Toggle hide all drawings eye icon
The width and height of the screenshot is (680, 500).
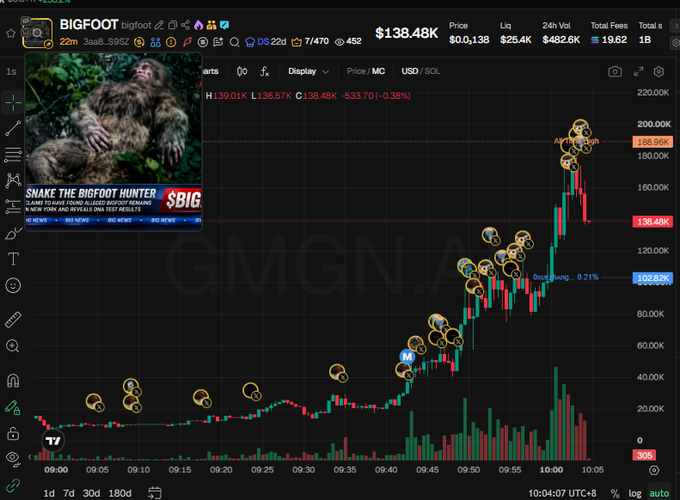point(13,458)
